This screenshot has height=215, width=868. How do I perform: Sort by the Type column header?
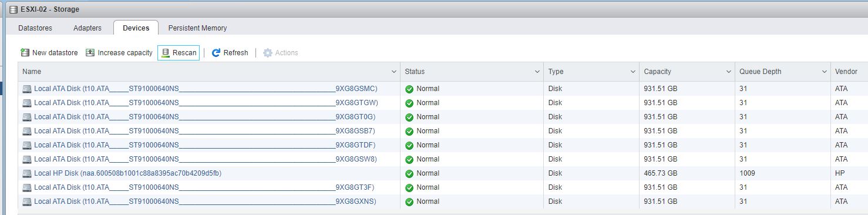tap(556, 72)
